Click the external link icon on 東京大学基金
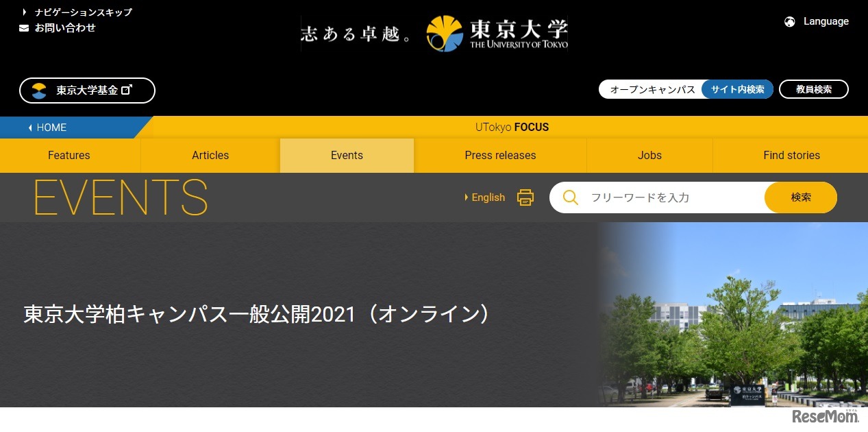868x432 pixels. click(x=126, y=90)
